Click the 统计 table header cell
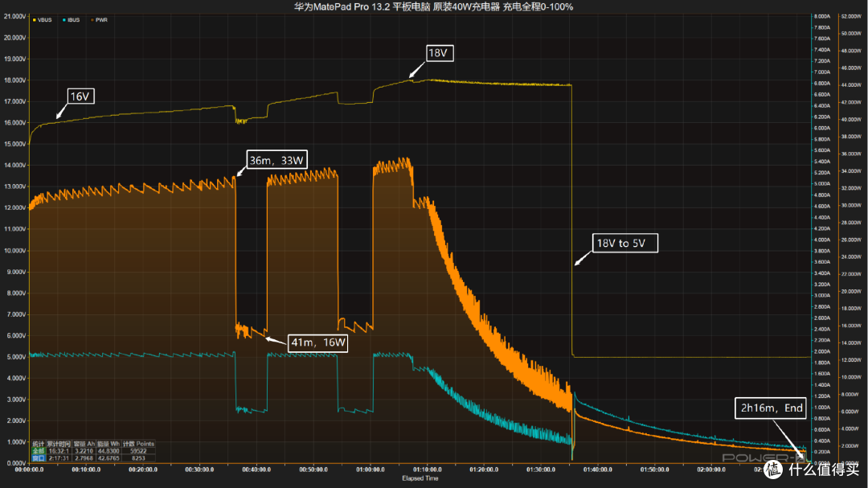868x488 pixels. click(x=39, y=444)
